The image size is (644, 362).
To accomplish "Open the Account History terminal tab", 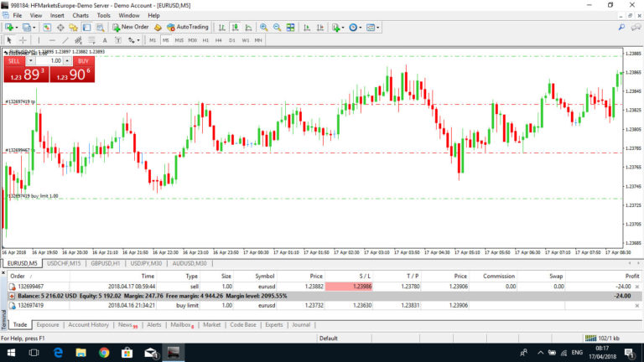I will pos(88,324).
